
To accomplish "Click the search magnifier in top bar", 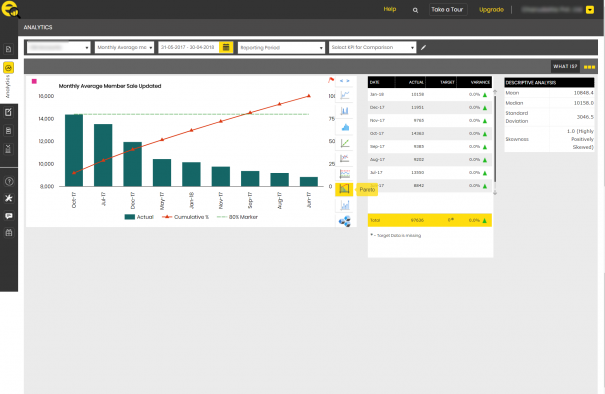I will pyautogui.click(x=415, y=10).
